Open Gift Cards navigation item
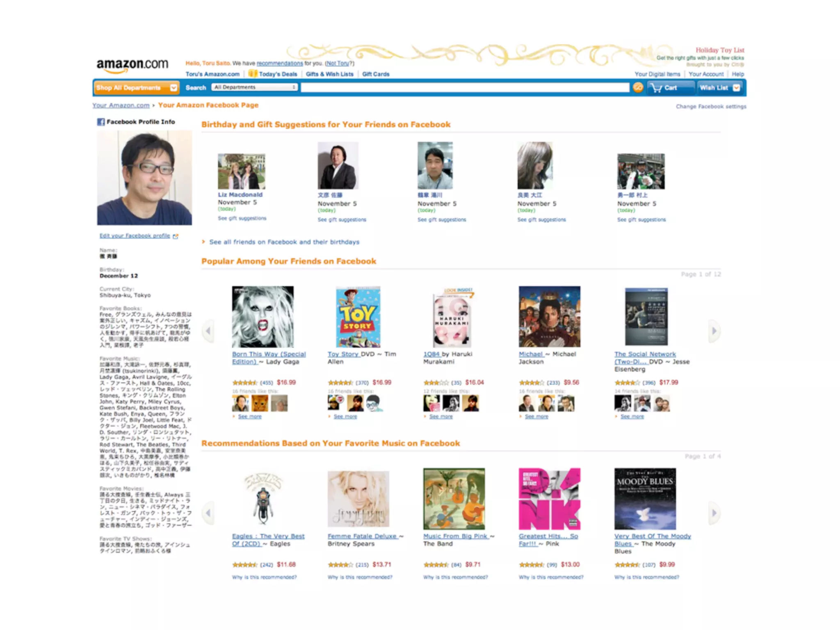 376,74
